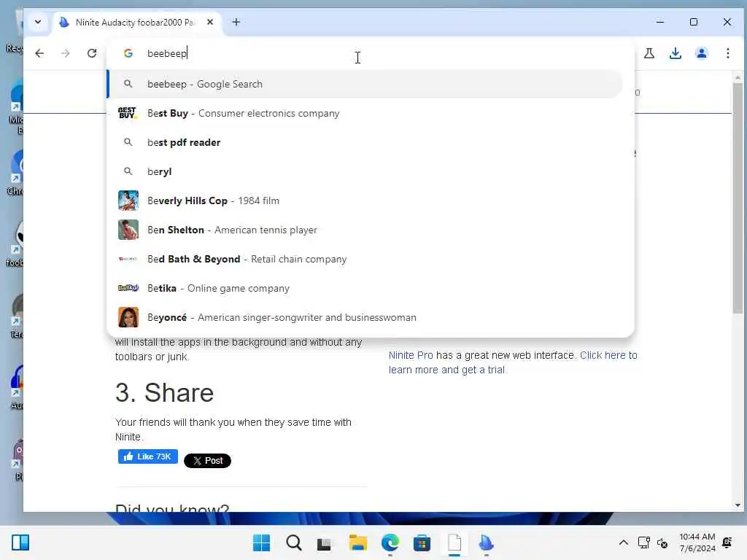Viewport: 747px width, 560px height.
Task: Focus the address bar containing beebeep
Action: coord(371,53)
